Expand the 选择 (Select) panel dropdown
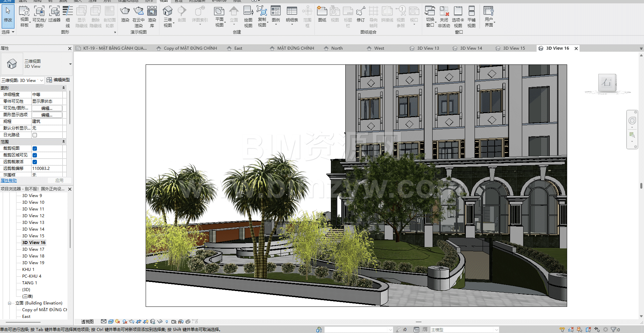Screen dimensions: 644x333 coord(8,32)
